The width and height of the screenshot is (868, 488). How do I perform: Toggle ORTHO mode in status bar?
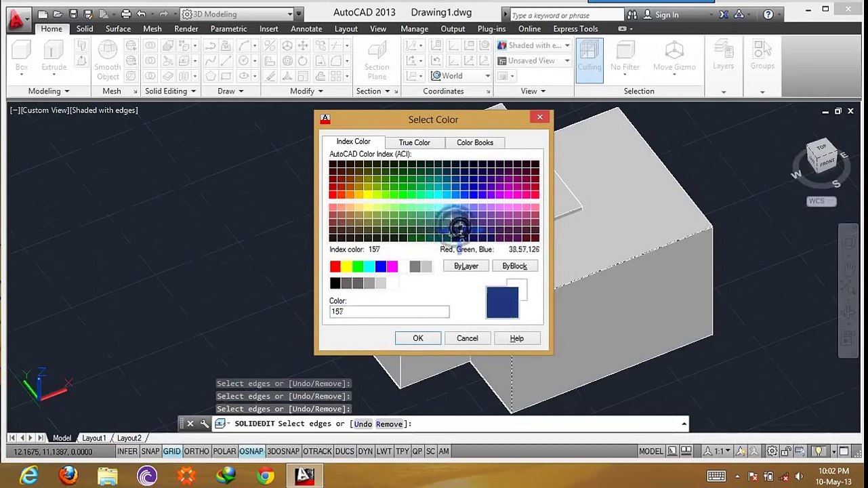point(197,451)
